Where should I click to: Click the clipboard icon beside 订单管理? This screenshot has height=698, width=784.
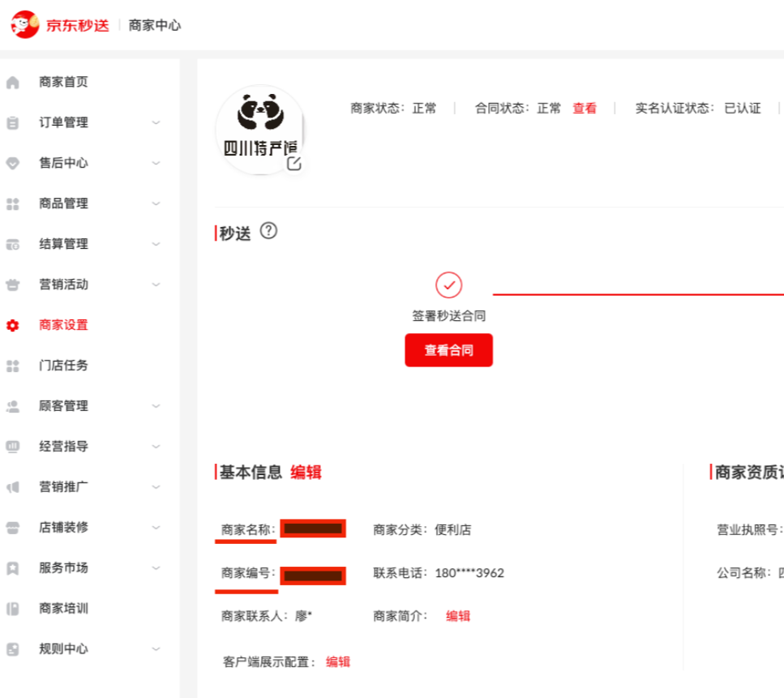[12, 122]
